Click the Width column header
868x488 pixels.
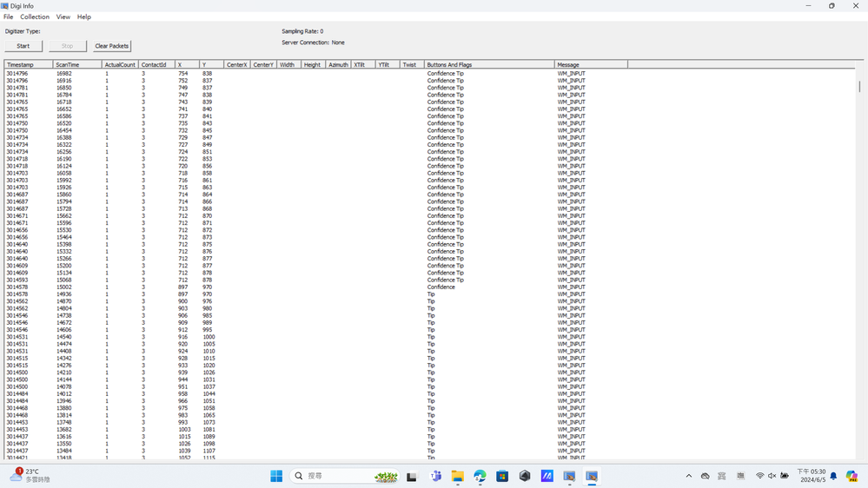click(289, 65)
